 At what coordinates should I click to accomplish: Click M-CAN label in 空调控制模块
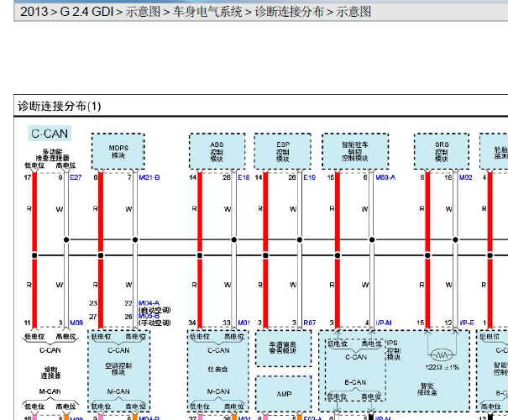point(118,391)
